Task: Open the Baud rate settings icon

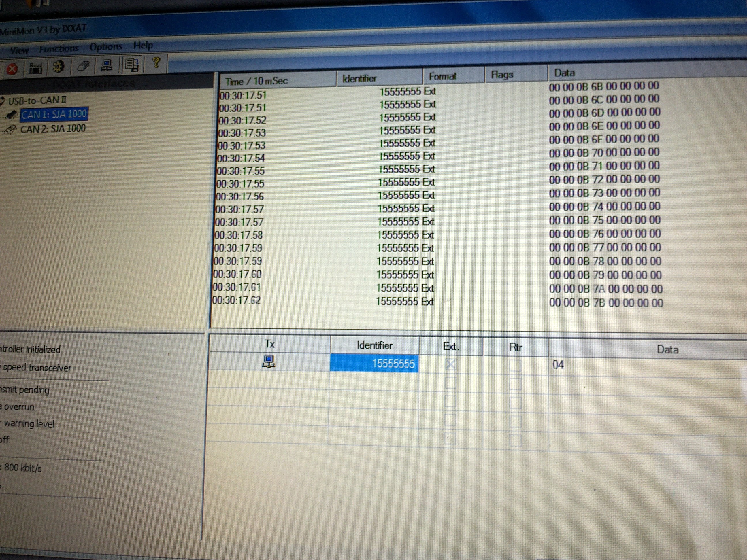Action: (35, 68)
